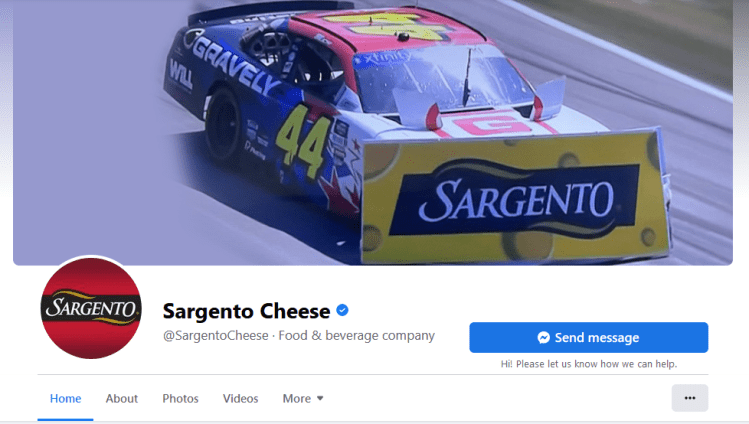Switch to the Home tab

coord(65,398)
